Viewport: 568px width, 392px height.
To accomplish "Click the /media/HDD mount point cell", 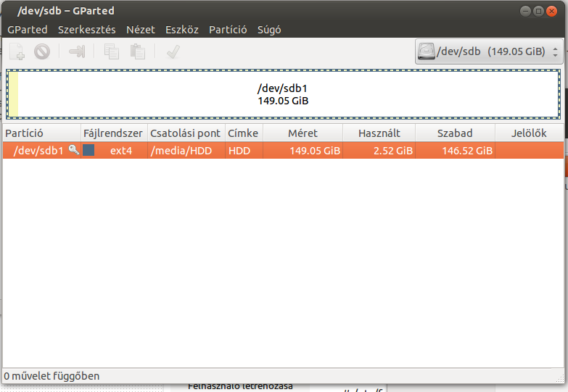I will [x=186, y=150].
